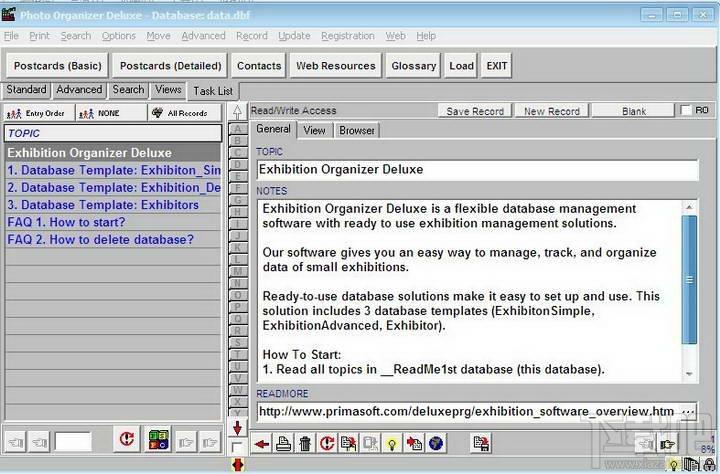Click the black pointing hand next-record icon at right
The width and height of the screenshot is (720, 474).
pos(667,444)
